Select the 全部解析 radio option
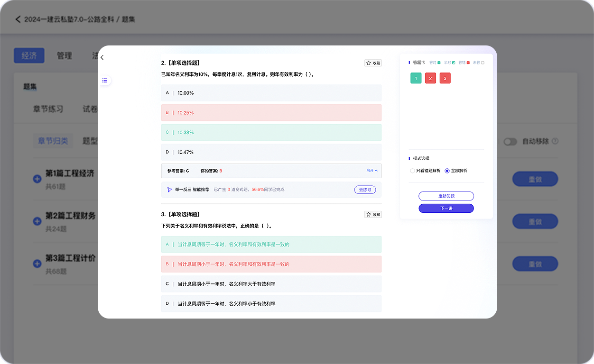 point(447,171)
